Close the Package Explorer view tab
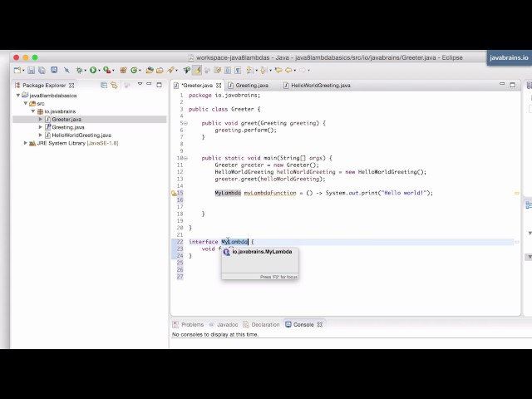The width and height of the screenshot is (532, 399). 71,85
